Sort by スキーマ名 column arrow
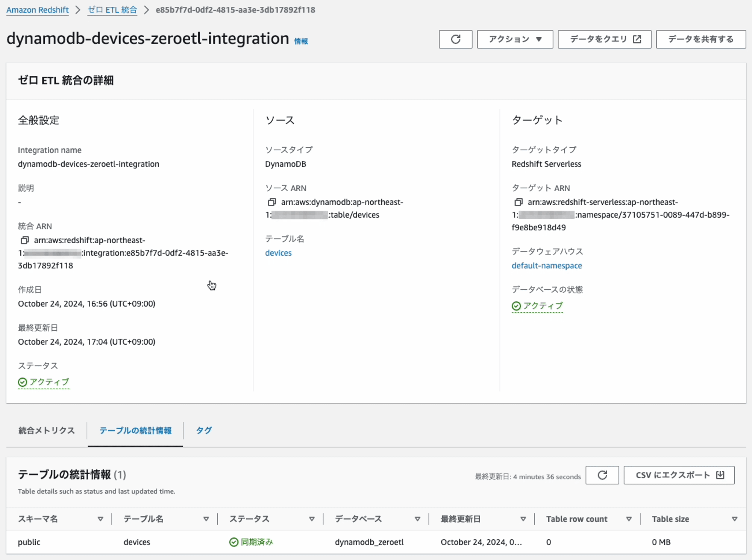 (100, 519)
